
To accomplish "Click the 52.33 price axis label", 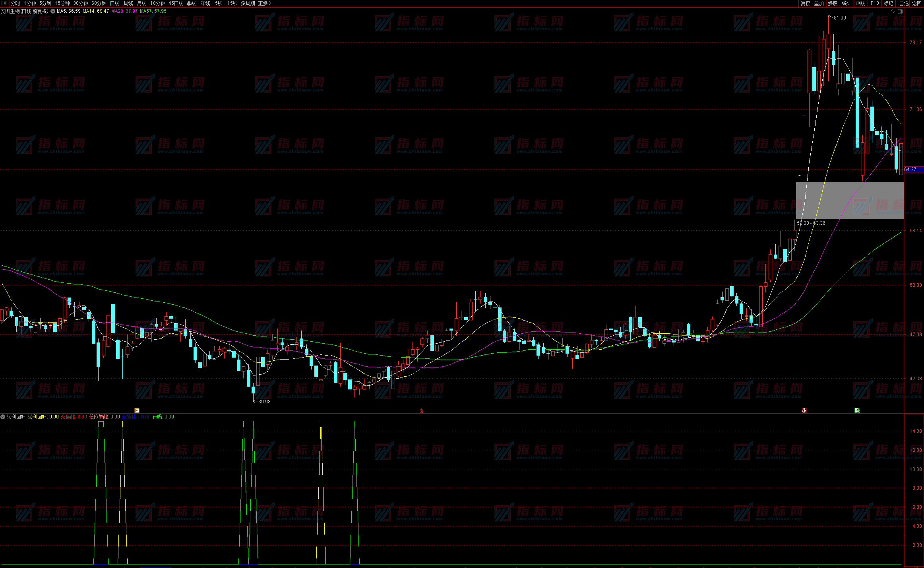I will pos(916,285).
